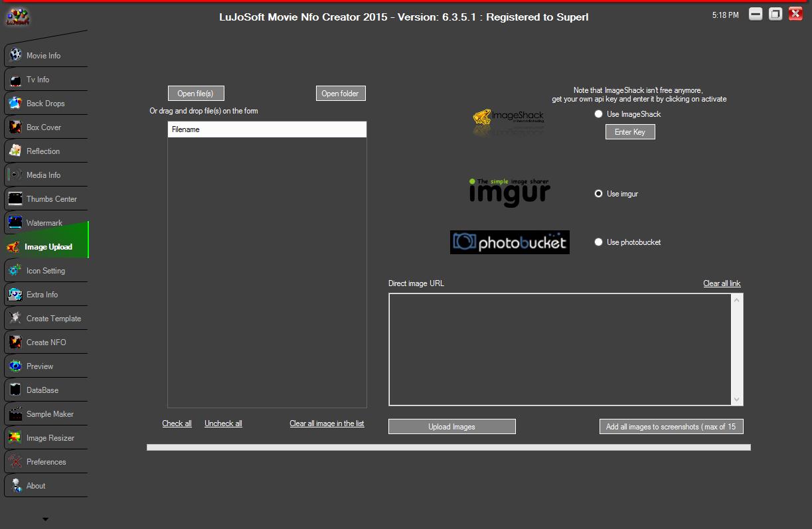812x529 pixels.
Task: Click the Check all link
Action: click(177, 423)
